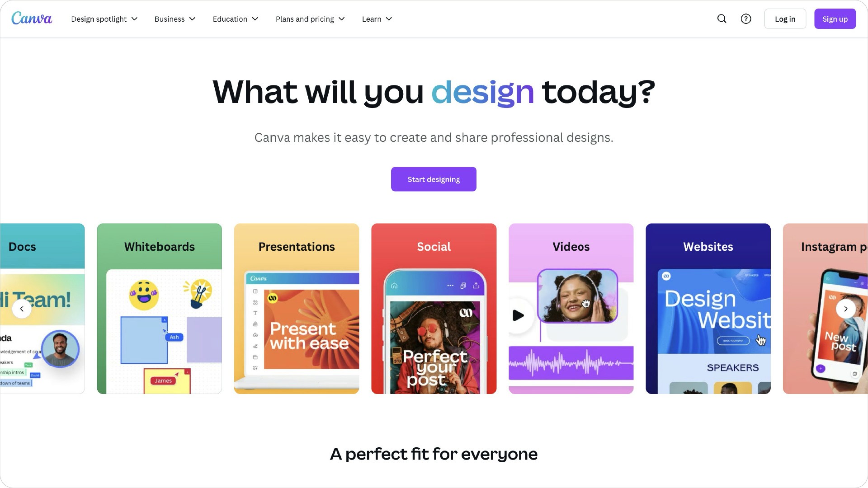The width and height of the screenshot is (868, 488).
Task: Click the Docs category card
Action: click(x=42, y=309)
